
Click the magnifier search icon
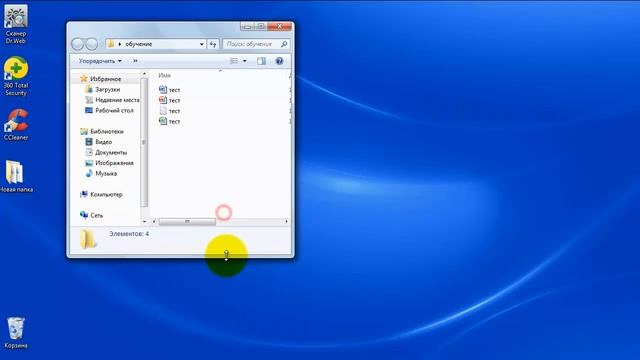pos(284,44)
